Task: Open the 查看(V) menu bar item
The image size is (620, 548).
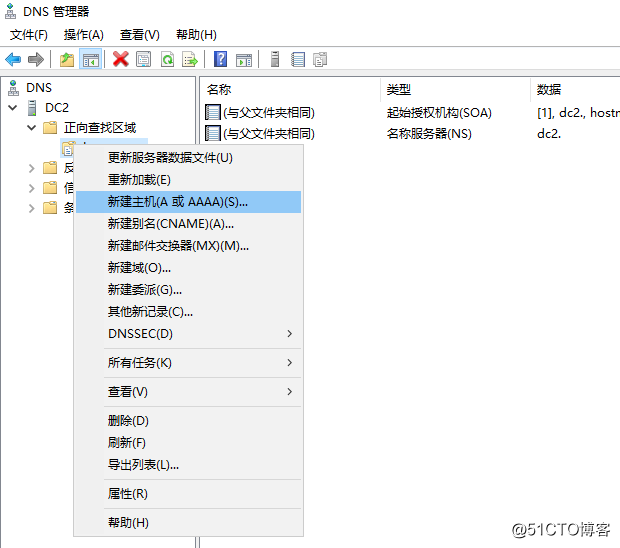Action: point(140,35)
